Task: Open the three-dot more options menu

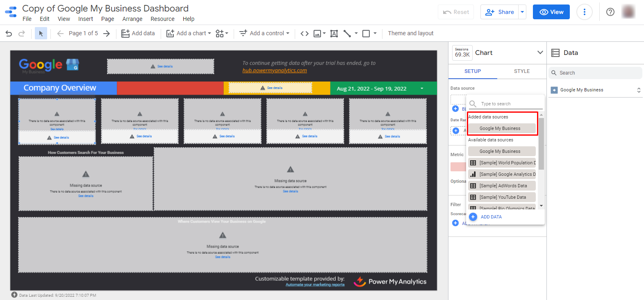Action: pos(584,12)
